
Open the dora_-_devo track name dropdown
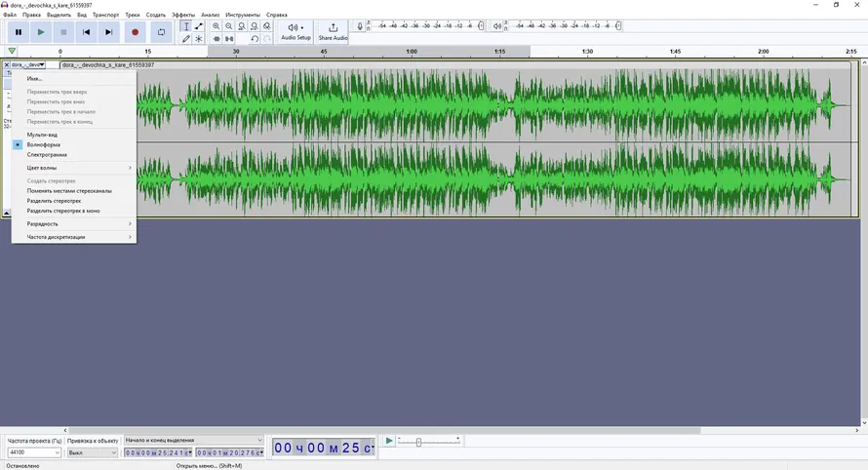[27, 64]
